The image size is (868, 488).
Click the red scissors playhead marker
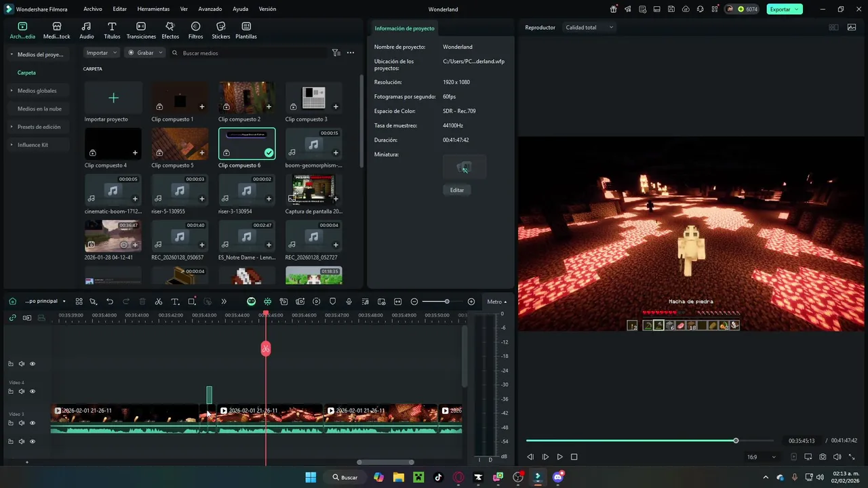(266, 348)
